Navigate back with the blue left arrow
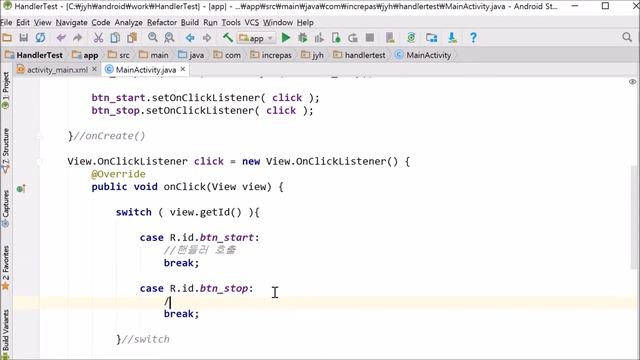Image resolution: width=640 pixels, height=360 pixels. [x=190, y=38]
